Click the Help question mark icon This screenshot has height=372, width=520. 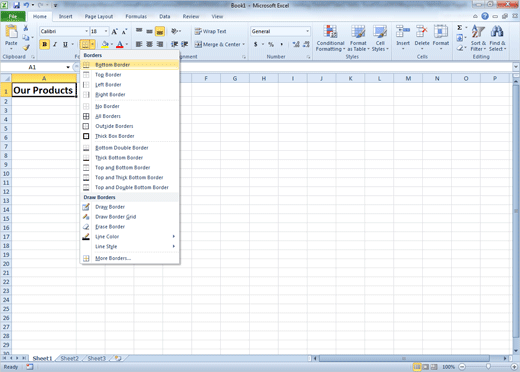pyautogui.click(x=485, y=16)
